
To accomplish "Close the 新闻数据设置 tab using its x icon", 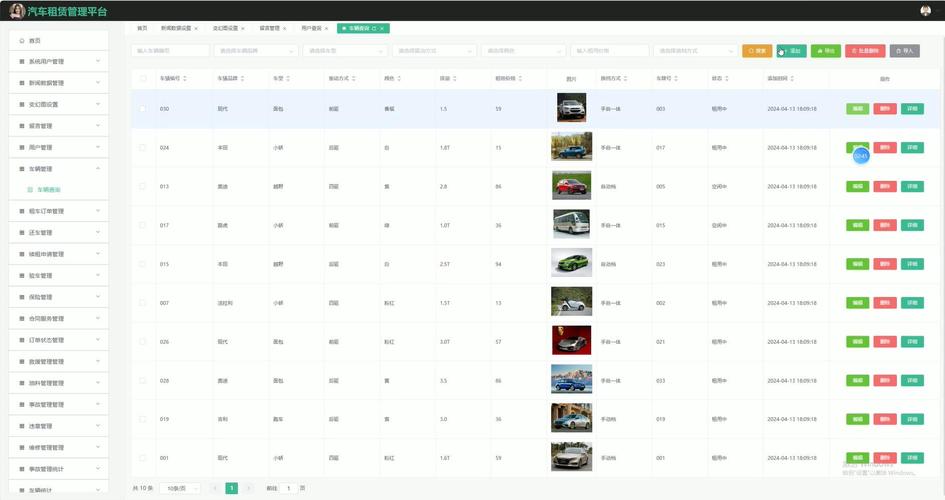I will coord(196,29).
